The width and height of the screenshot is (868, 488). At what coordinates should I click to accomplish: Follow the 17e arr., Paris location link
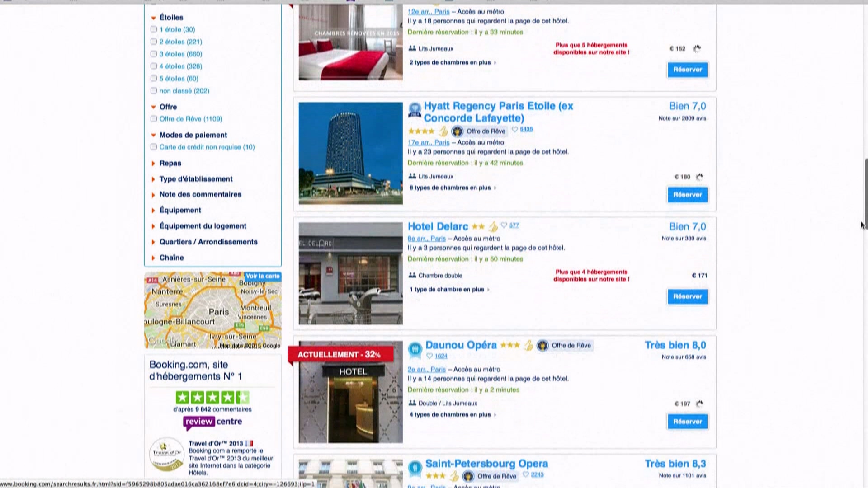pos(429,142)
